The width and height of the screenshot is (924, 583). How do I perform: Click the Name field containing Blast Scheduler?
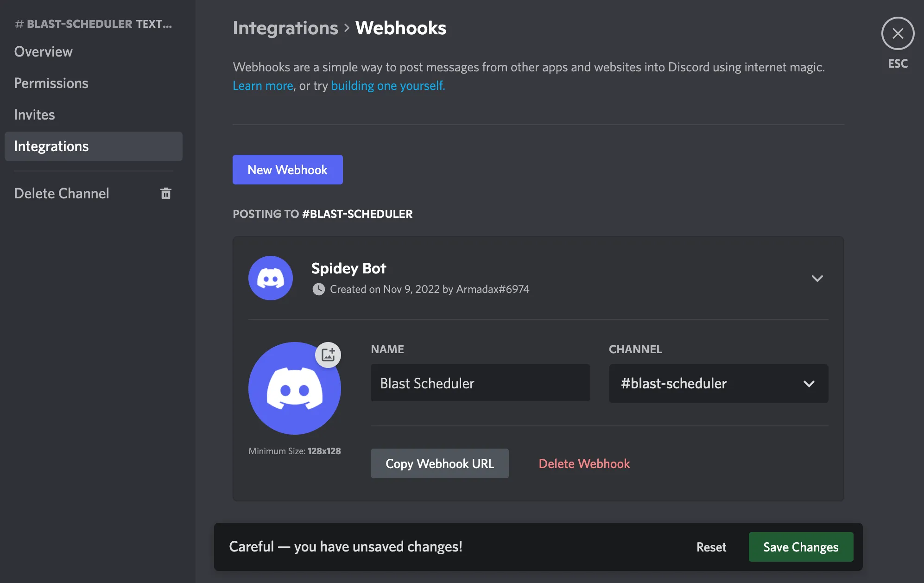tap(481, 383)
